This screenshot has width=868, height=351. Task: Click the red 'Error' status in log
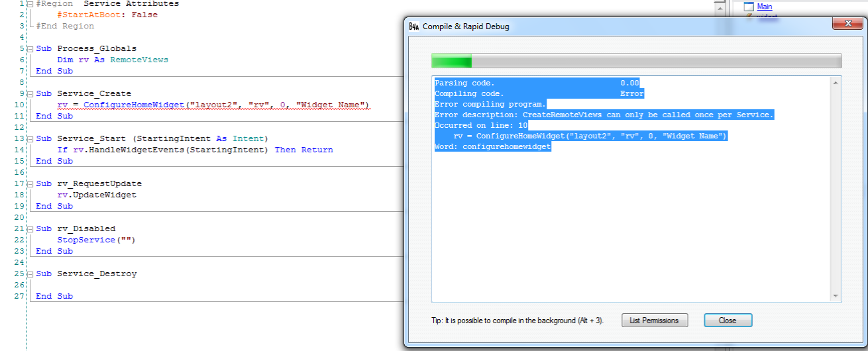[632, 94]
